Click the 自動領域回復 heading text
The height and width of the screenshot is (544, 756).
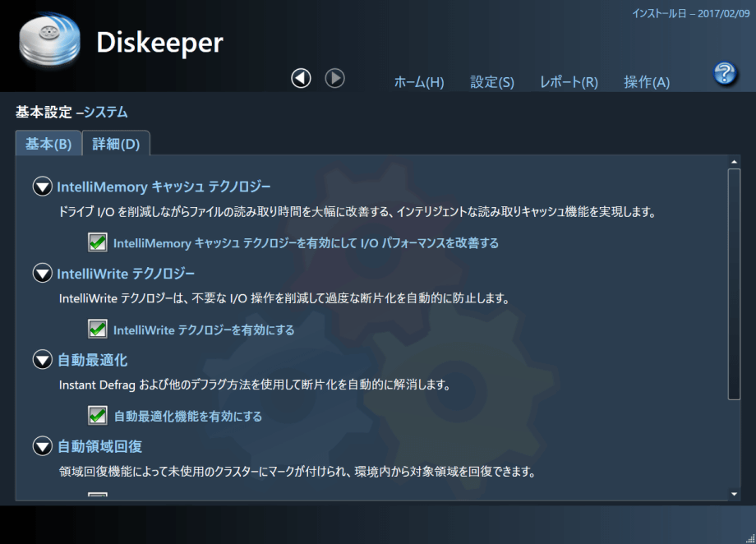[x=99, y=446]
